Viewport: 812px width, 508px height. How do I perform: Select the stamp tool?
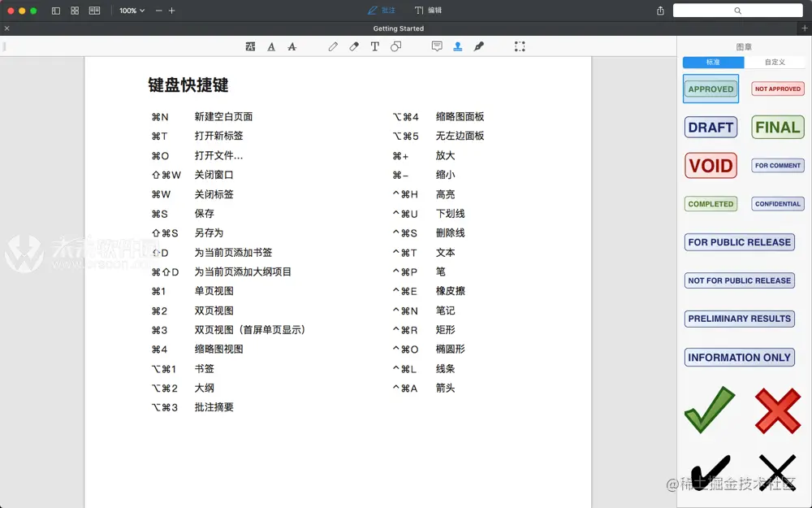click(458, 46)
